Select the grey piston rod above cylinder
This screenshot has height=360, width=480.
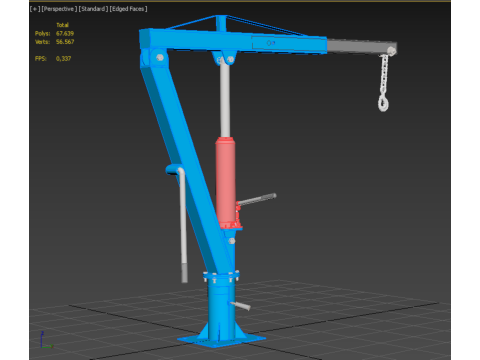coord(225,100)
